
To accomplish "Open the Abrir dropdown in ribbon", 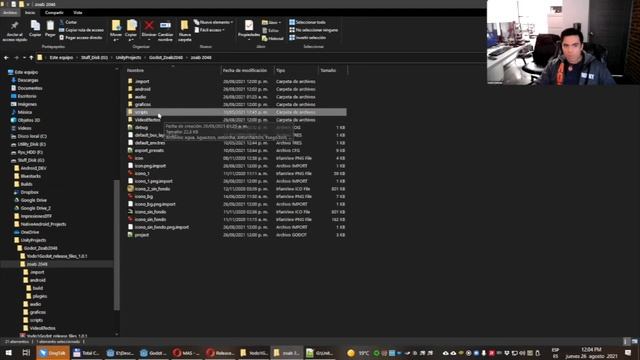I will [x=271, y=22].
